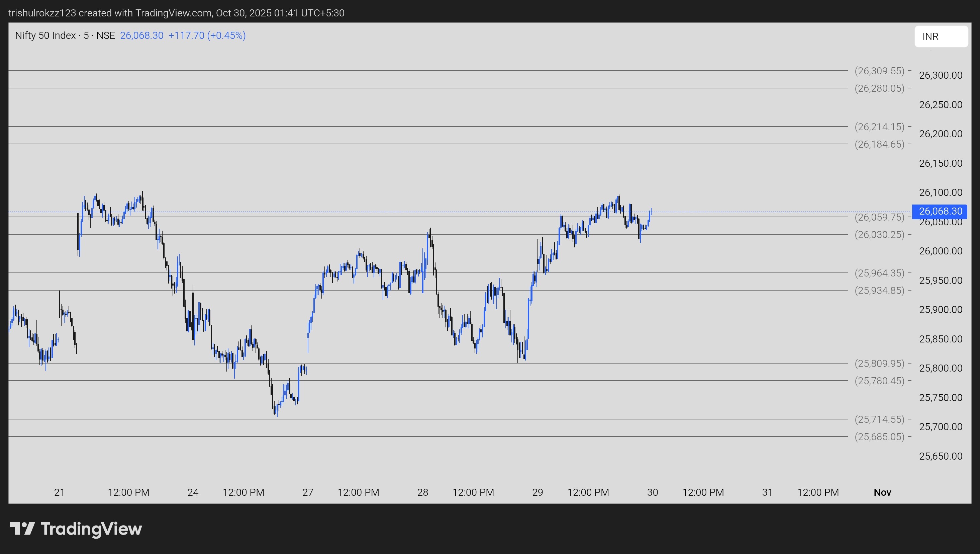This screenshot has width=980, height=554.
Task: Click the Nifty 50 Index symbol title
Action: 45,35
